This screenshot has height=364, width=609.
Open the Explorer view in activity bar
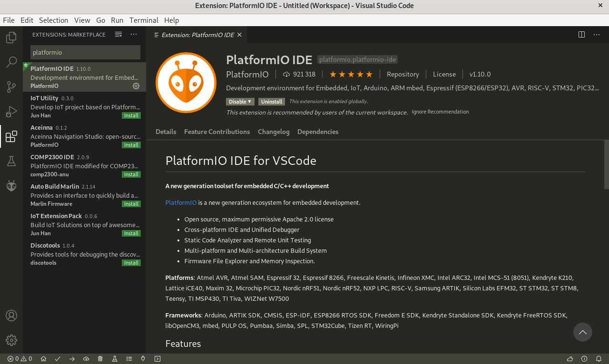click(11, 37)
